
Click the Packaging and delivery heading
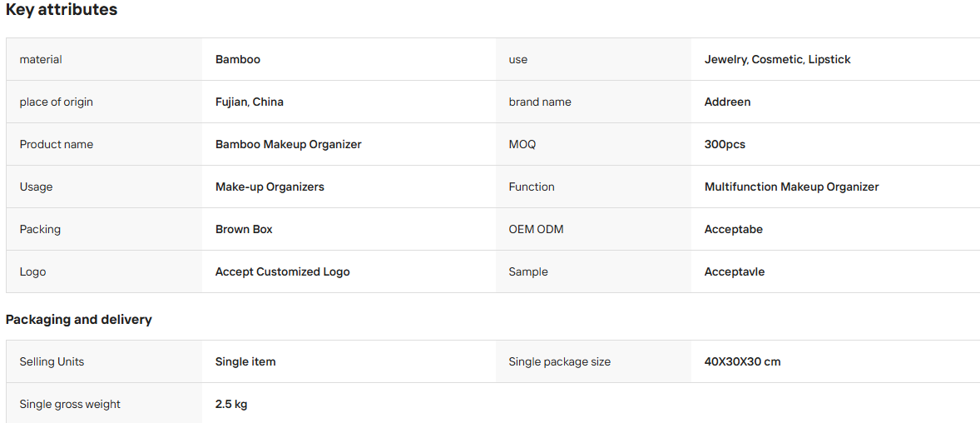pyautogui.click(x=79, y=320)
